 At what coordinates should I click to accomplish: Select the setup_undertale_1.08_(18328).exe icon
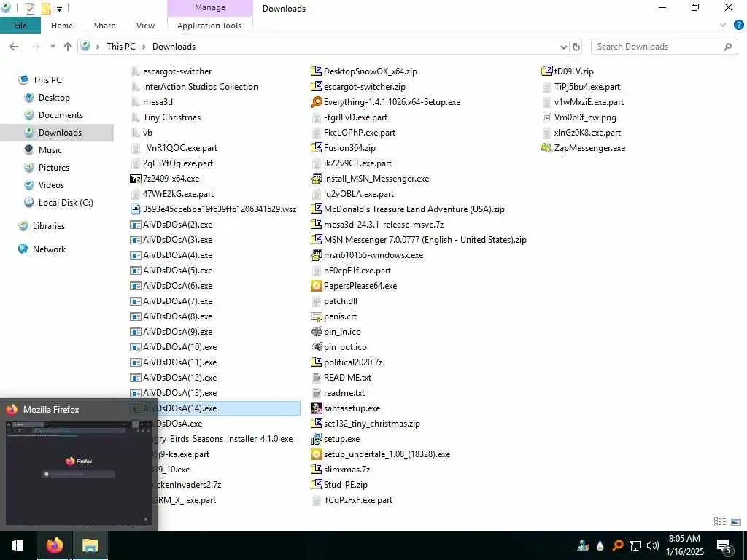(317, 454)
